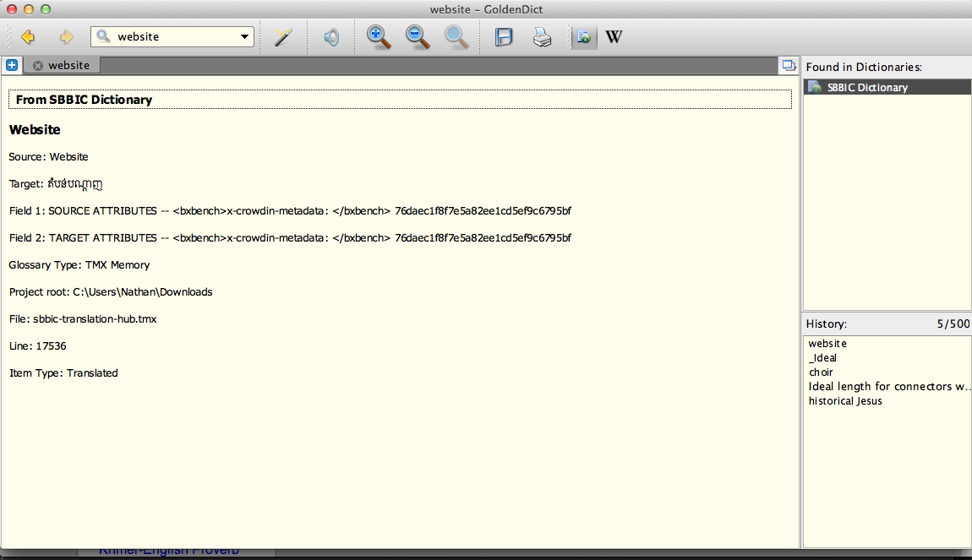Click the Khmer-English Proverb link below

click(169, 550)
